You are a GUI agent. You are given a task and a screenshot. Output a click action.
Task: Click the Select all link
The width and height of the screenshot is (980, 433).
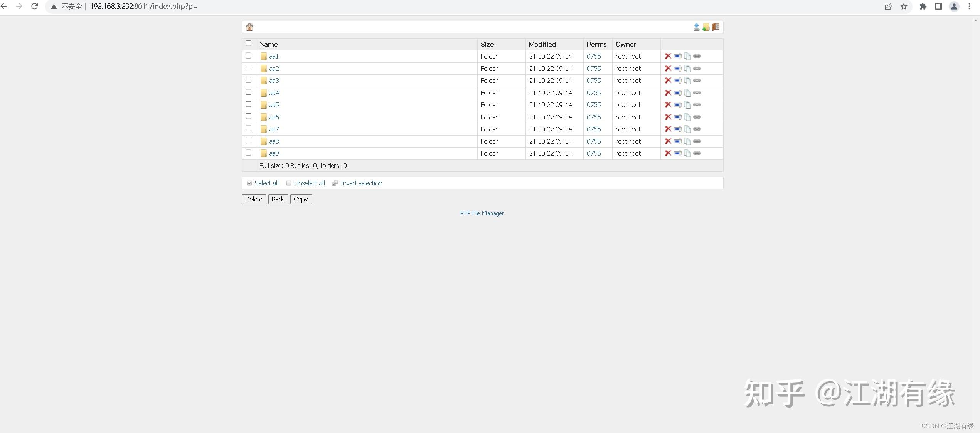coord(266,183)
